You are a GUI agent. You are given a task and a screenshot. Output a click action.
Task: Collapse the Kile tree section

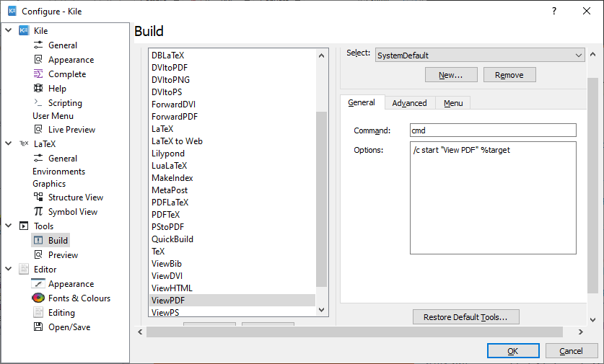pyautogui.click(x=9, y=30)
